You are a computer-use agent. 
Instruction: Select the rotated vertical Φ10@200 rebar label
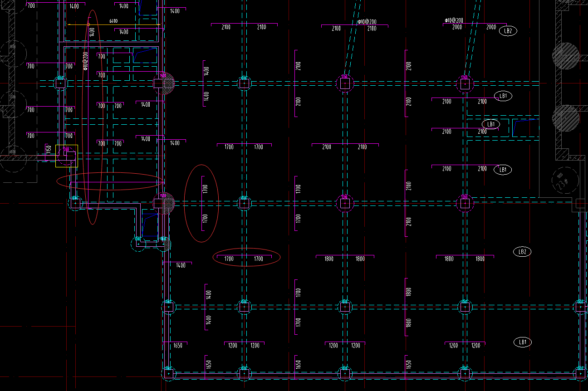[86, 61]
